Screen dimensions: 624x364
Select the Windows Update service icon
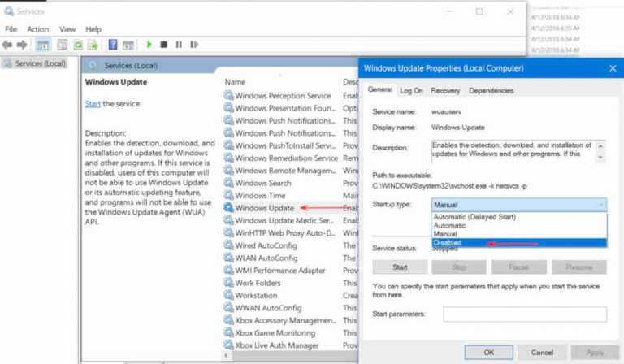(228, 208)
